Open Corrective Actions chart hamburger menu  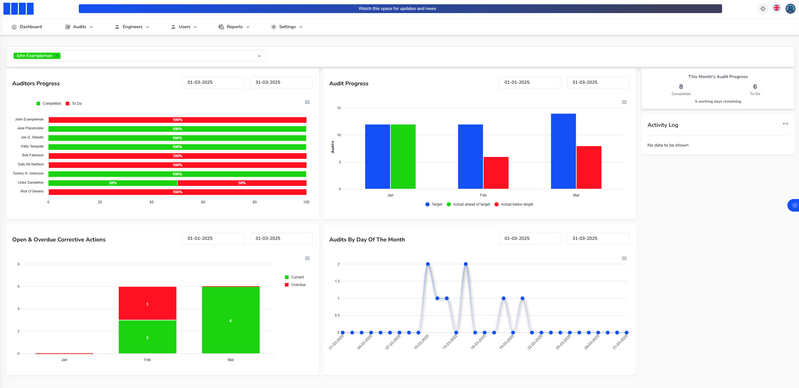point(307,258)
